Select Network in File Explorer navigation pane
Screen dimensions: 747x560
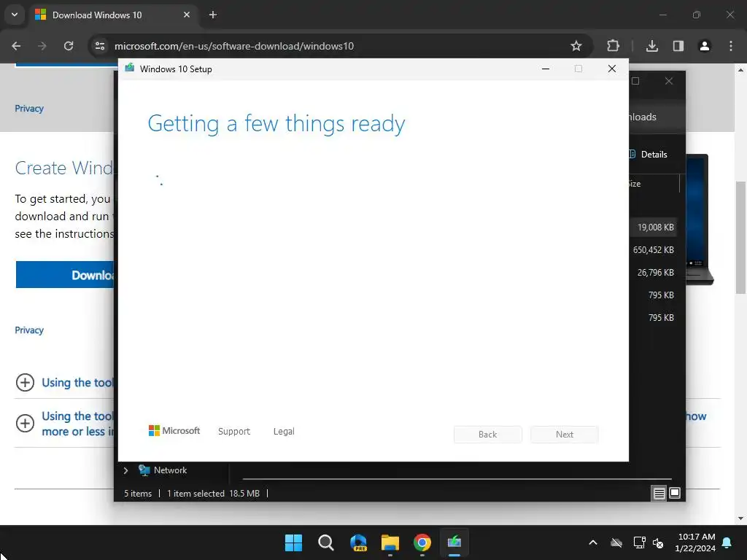[x=170, y=470]
